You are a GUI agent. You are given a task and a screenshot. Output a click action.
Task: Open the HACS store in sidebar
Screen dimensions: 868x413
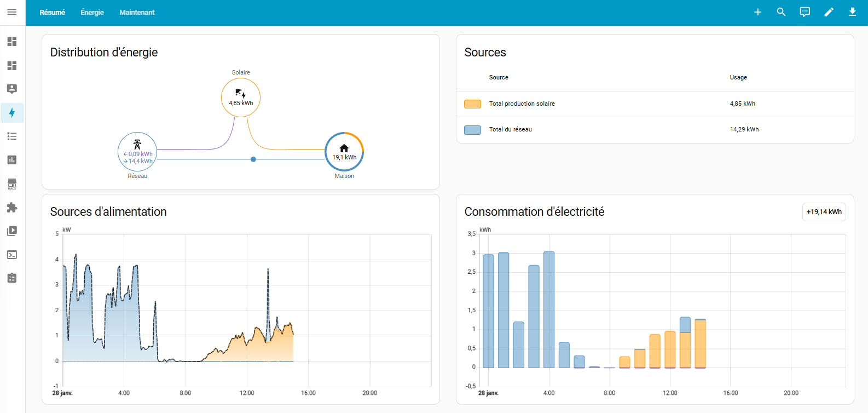(x=12, y=183)
